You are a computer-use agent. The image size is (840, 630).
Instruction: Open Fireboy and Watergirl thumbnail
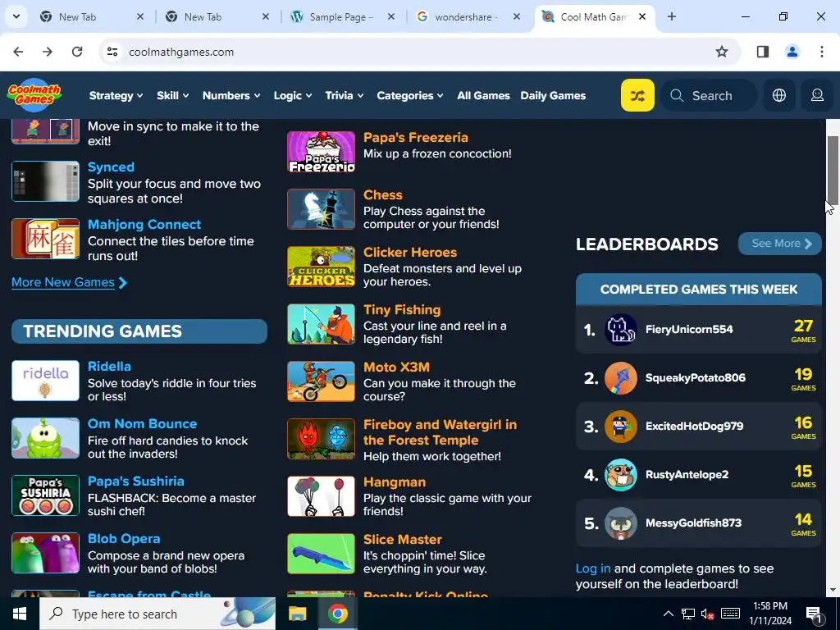click(x=321, y=439)
